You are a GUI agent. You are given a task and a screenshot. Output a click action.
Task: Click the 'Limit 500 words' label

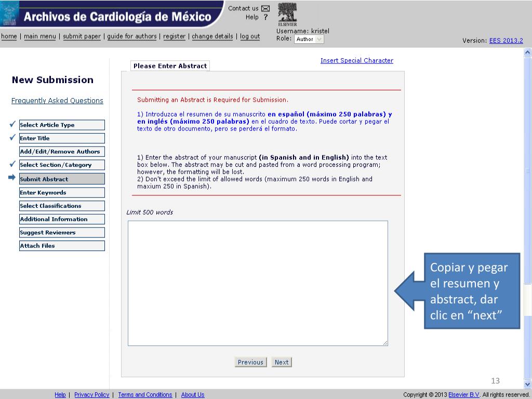click(150, 212)
